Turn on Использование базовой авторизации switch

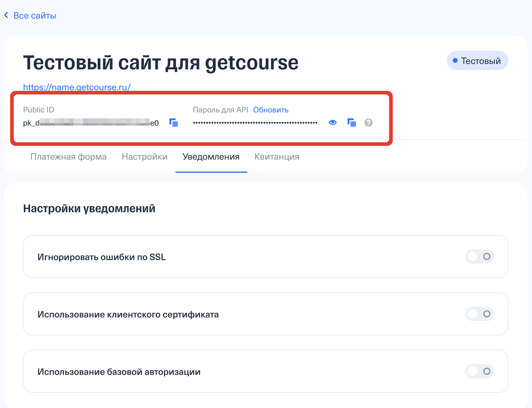[480, 371]
